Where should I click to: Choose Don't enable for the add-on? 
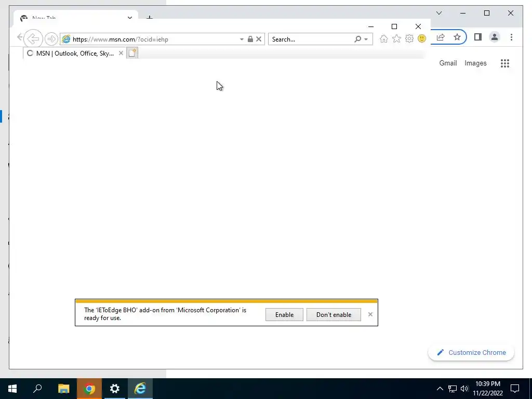coord(334,314)
